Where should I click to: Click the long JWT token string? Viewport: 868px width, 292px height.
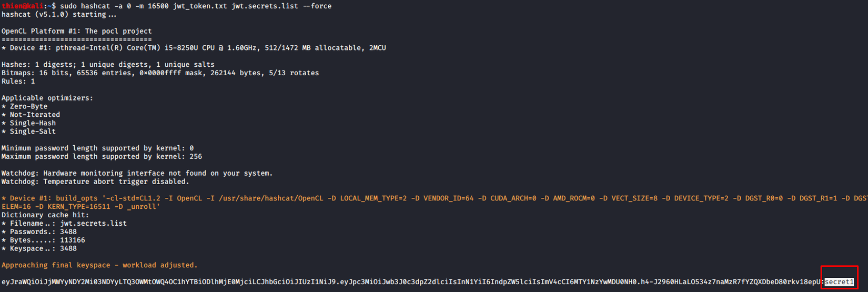click(x=410, y=282)
